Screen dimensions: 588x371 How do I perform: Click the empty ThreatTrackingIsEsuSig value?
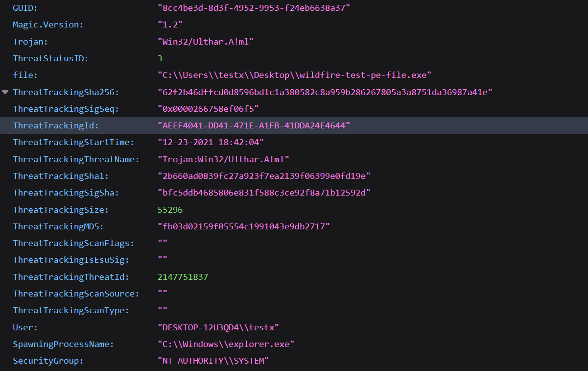pos(163,260)
